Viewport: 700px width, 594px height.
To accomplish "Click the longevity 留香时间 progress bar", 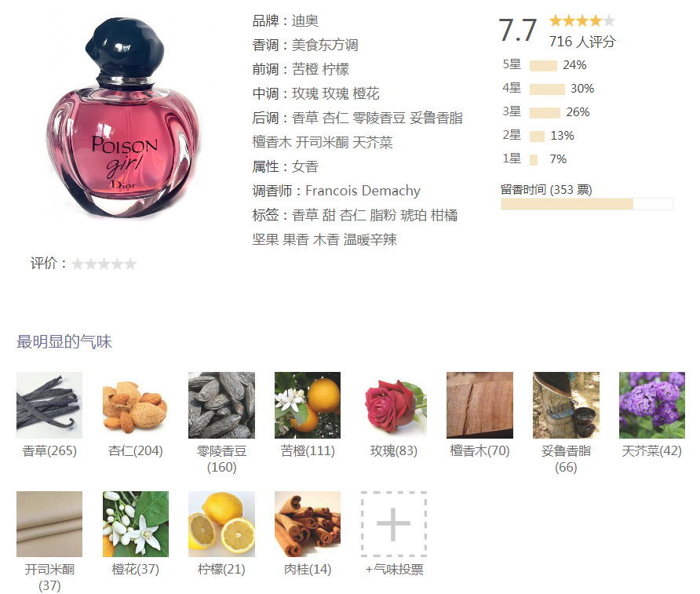I will [x=587, y=204].
